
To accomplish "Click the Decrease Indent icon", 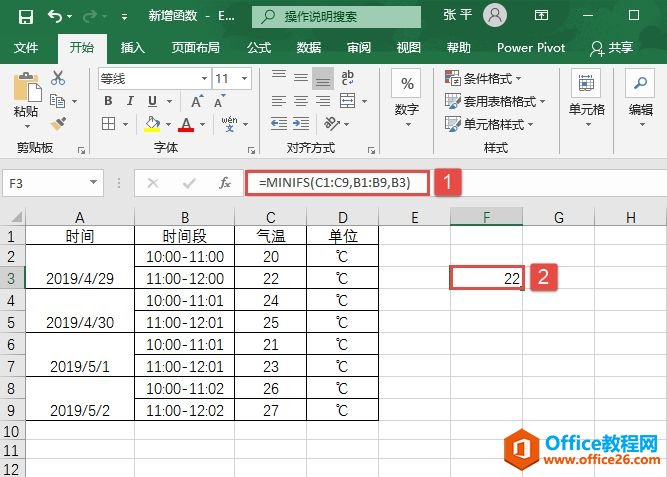I will pos(279,124).
